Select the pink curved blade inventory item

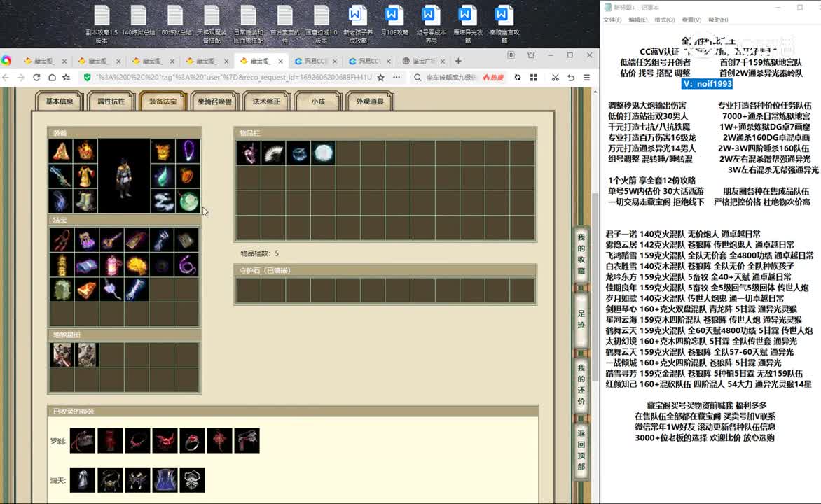tap(248, 153)
